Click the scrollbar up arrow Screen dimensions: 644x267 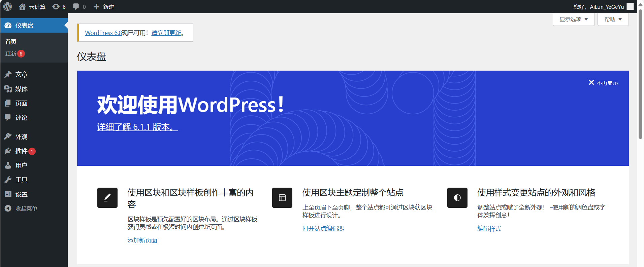click(x=641, y=4)
